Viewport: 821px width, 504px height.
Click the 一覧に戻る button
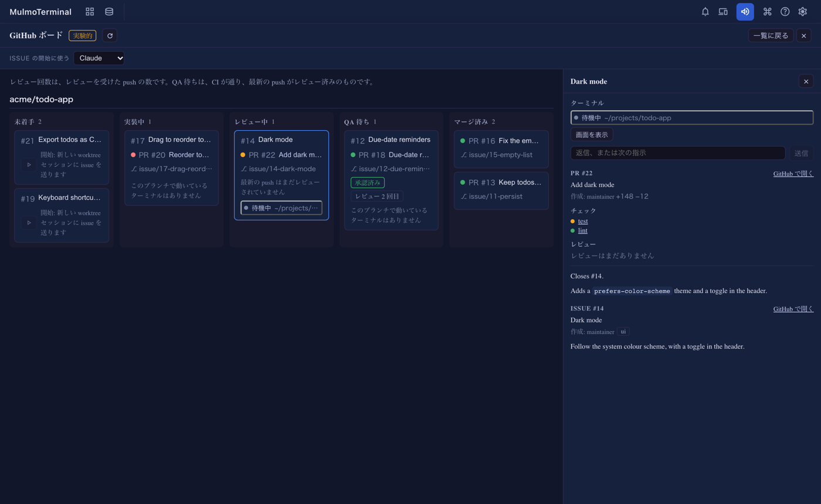click(x=771, y=35)
